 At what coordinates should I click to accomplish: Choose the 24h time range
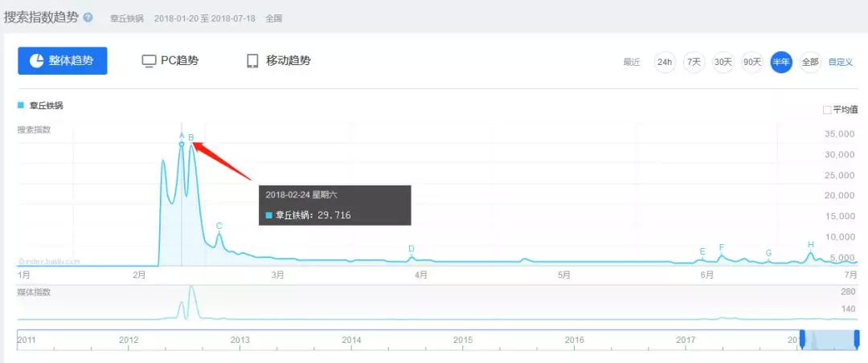pos(665,62)
